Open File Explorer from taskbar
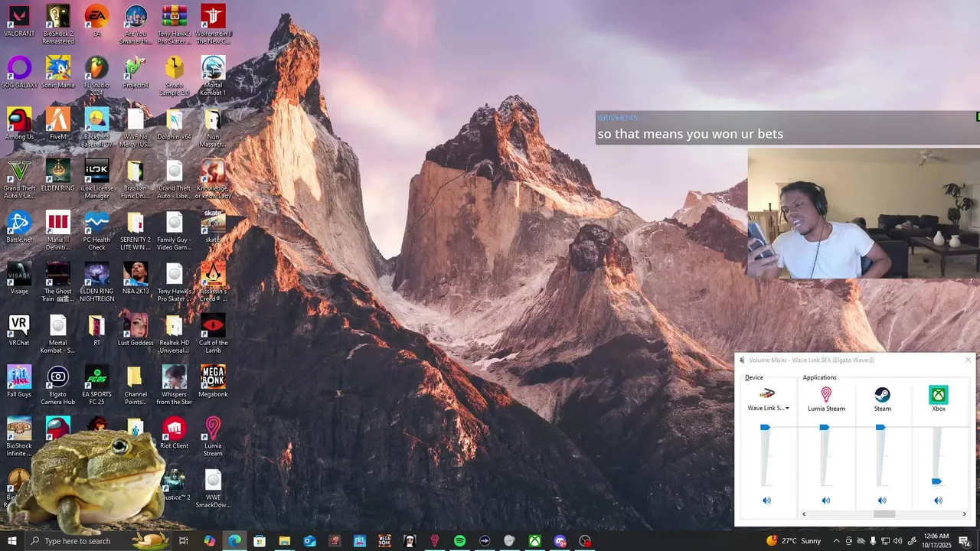 pos(284,541)
